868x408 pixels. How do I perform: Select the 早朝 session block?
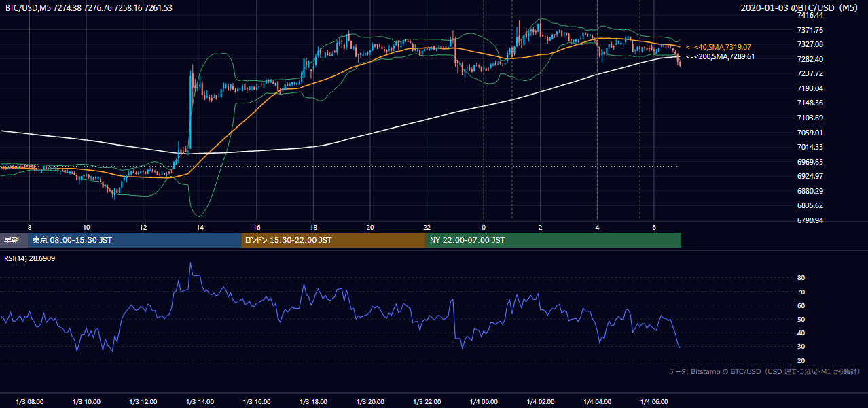click(14, 240)
